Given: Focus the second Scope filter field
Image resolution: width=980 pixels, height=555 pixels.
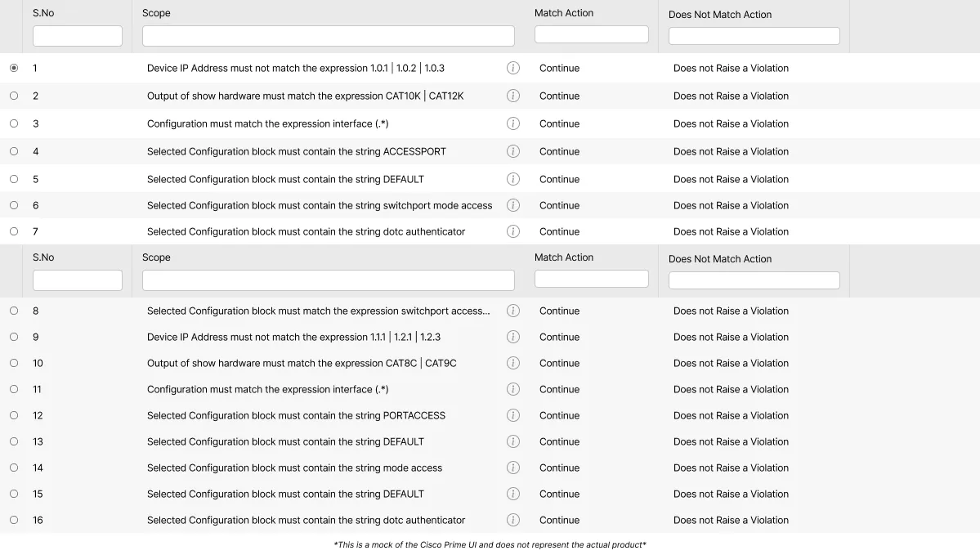Looking at the screenshot, I should (x=328, y=280).
